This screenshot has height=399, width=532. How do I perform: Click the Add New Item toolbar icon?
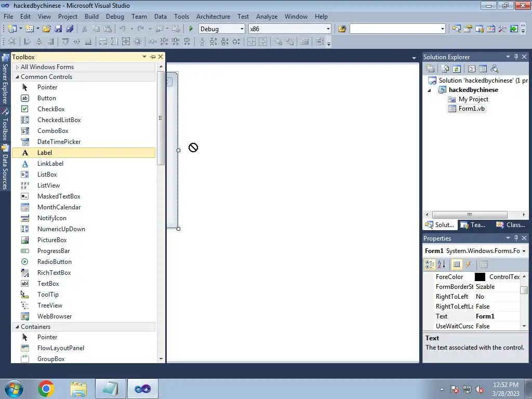(30, 29)
